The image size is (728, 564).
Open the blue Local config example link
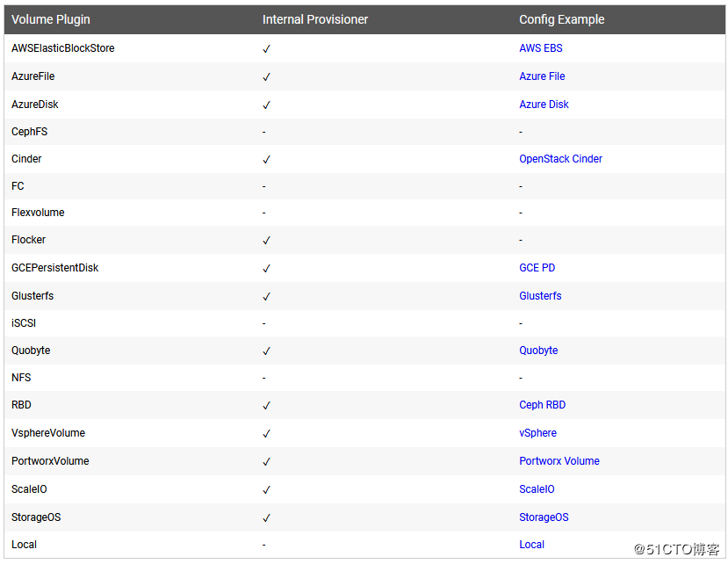(531, 545)
